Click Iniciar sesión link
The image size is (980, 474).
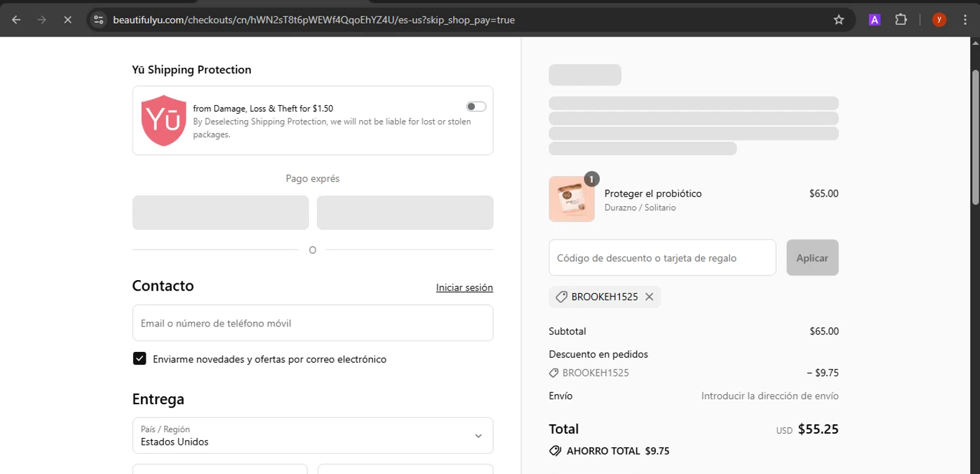[465, 287]
